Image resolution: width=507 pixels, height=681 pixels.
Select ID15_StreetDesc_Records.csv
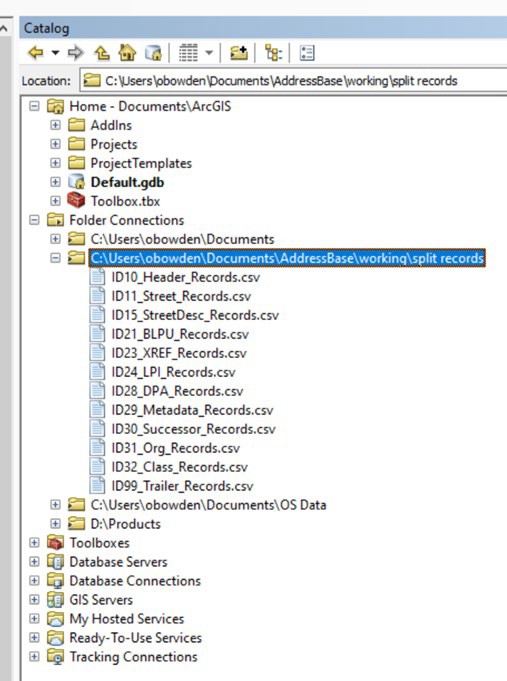click(x=195, y=315)
